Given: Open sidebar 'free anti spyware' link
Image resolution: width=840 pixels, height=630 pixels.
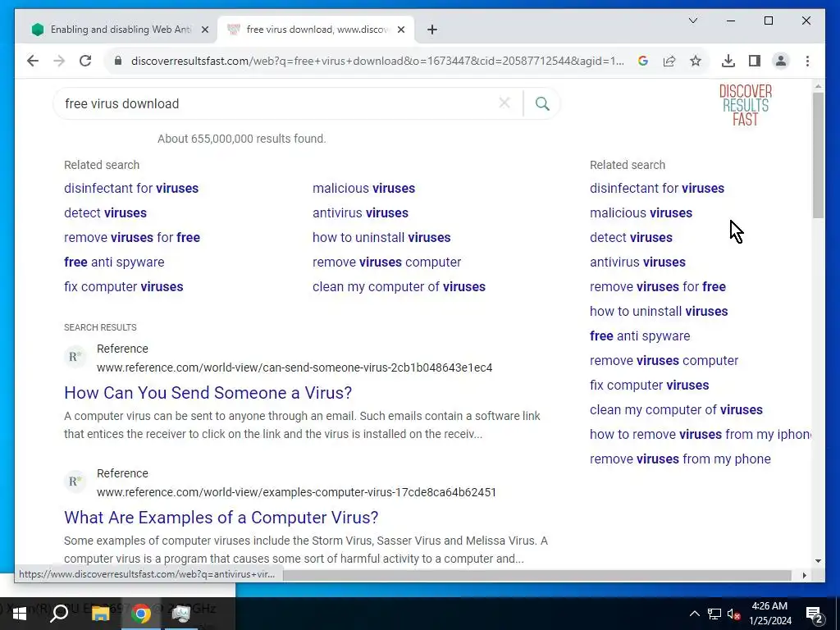Looking at the screenshot, I should click(x=640, y=336).
